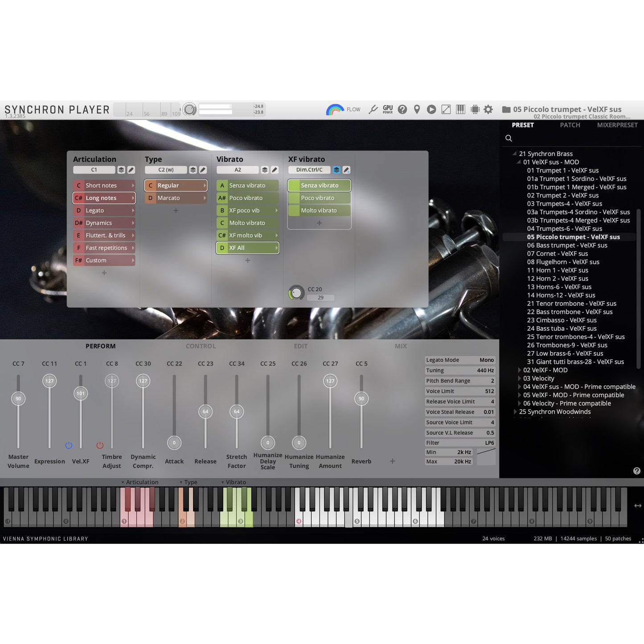Expand the 25 Synchron Woodwinds folder
Image resolution: width=644 pixels, height=644 pixels.
[515, 412]
